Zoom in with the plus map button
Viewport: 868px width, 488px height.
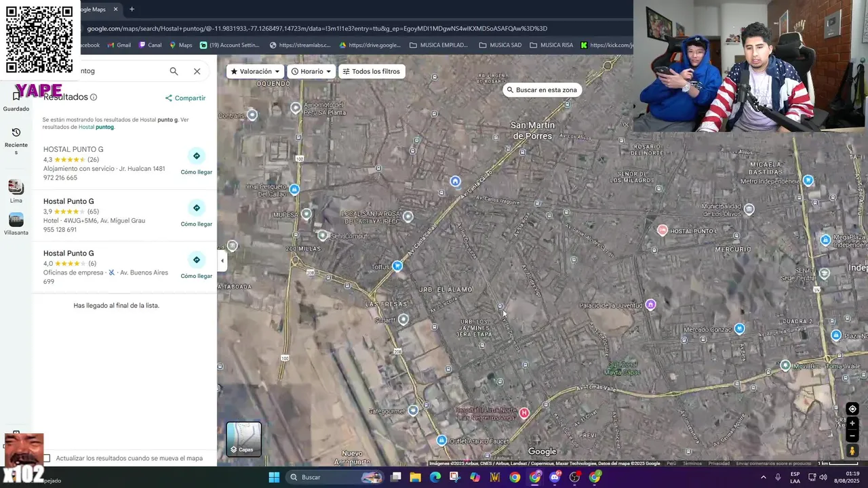[852, 423]
